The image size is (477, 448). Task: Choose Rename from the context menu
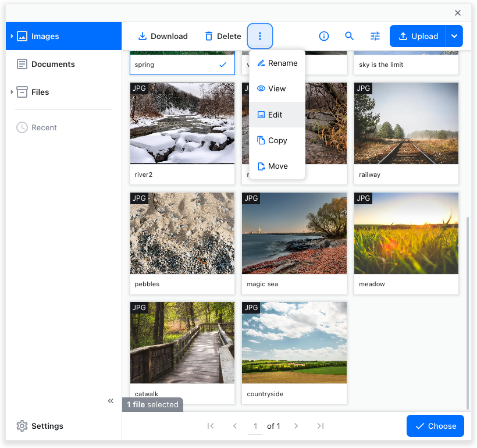click(x=277, y=63)
